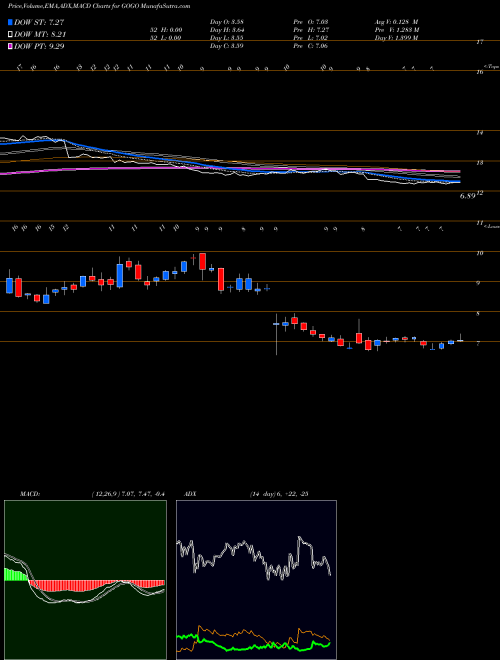This screenshot has width=500, height=660.
Task: Click the 6.89 price label near EMA lines
Action: pos(467,196)
